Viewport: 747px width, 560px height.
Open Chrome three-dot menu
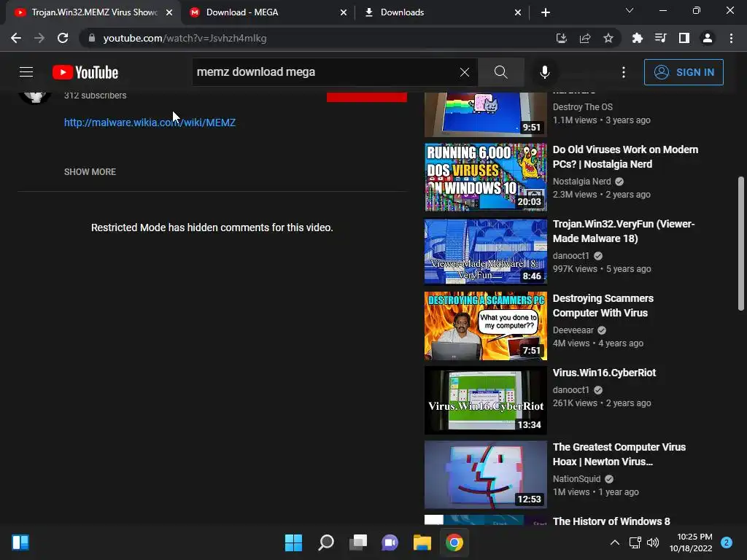coord(731,38)
